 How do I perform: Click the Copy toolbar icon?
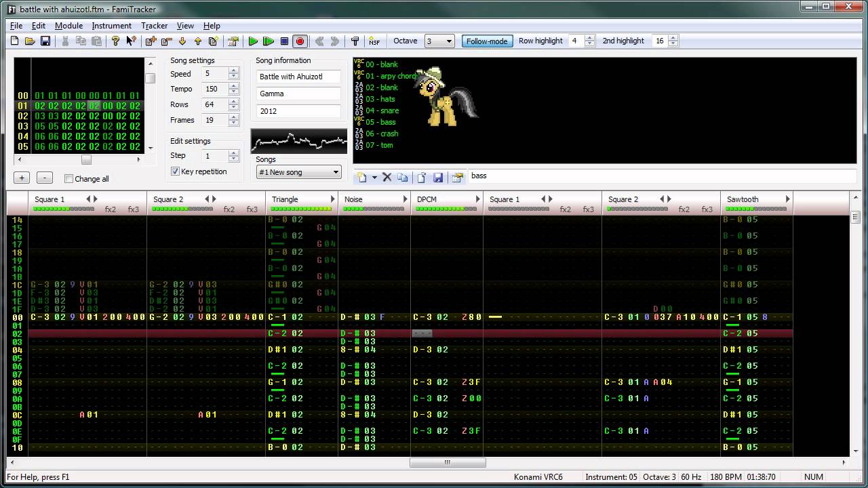pyautogui.click(x=81, y=41)
